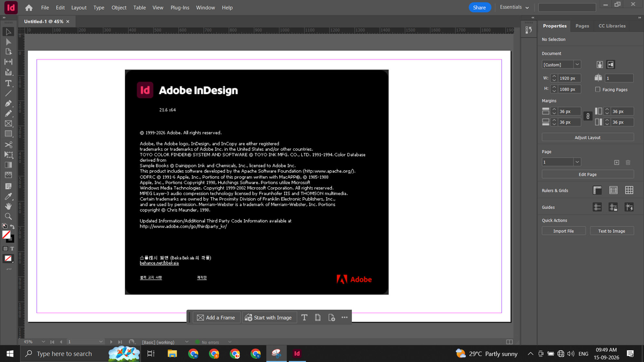Collapse the Properties panel dock chevrons
644x362 pixels.
click(639, 18)
